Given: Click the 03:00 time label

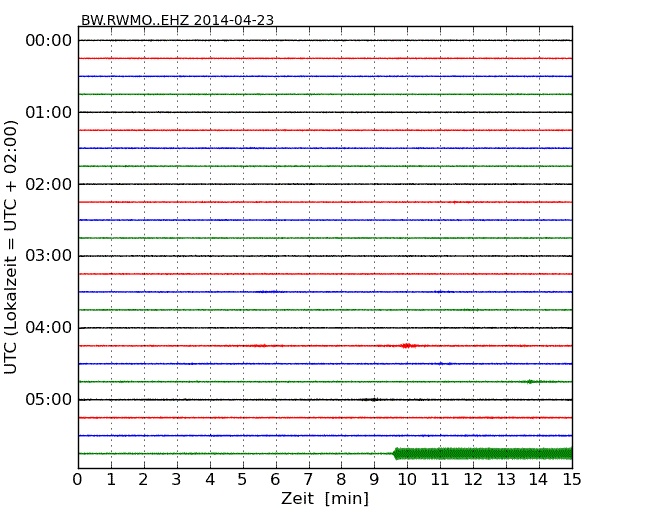Looking at the screenshot, I should pyautogui.click(x=49, y=256).
